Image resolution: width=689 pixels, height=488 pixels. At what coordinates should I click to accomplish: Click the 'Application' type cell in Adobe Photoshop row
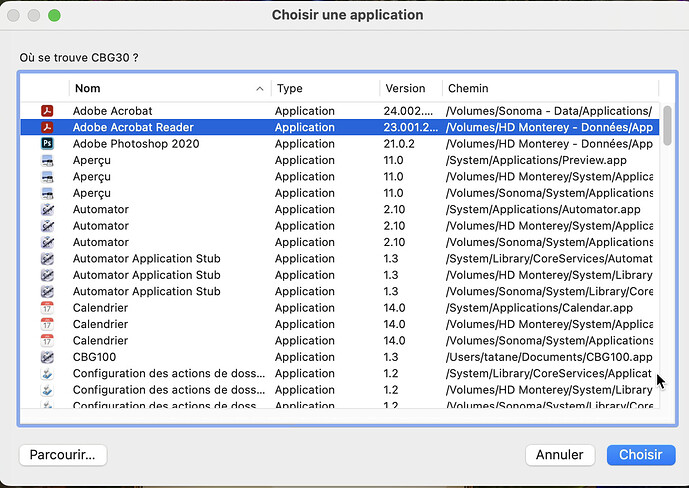[305, 144]
